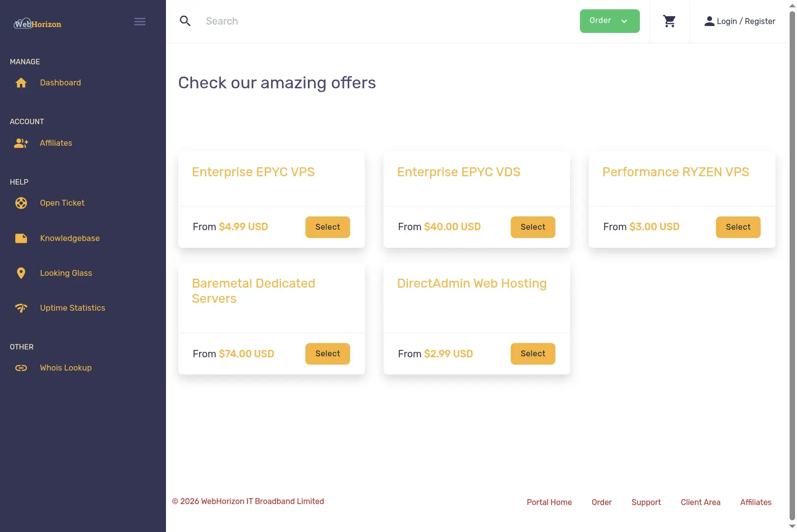797x532 pixels.
Task: Click the Affiliates people icon
Action: (x=21, y=143)
